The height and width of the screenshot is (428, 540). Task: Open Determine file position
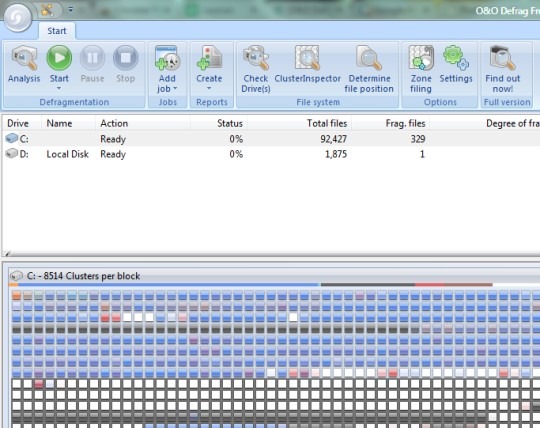[x=369, y=69]
